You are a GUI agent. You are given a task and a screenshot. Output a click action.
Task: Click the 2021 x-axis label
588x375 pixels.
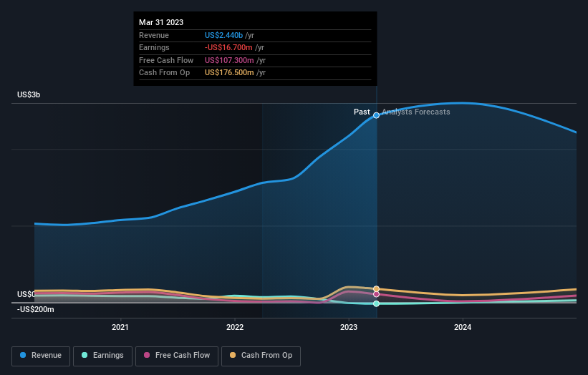click(120, 327)
